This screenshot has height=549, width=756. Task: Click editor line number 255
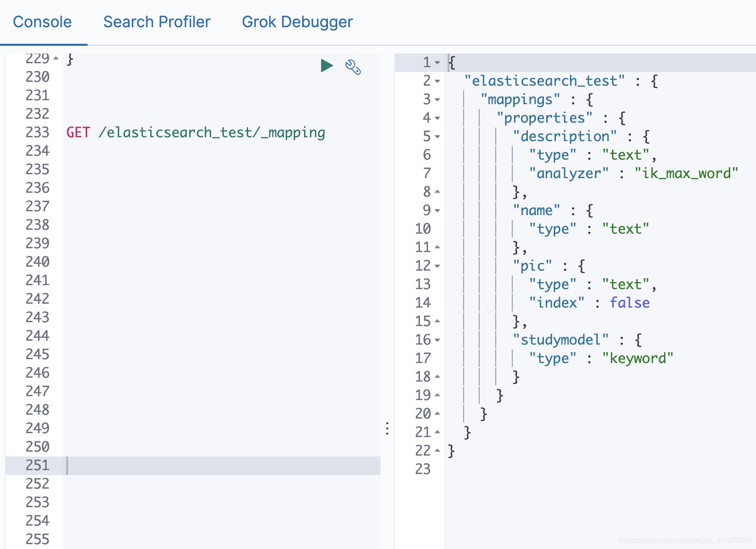pos(37,539)
